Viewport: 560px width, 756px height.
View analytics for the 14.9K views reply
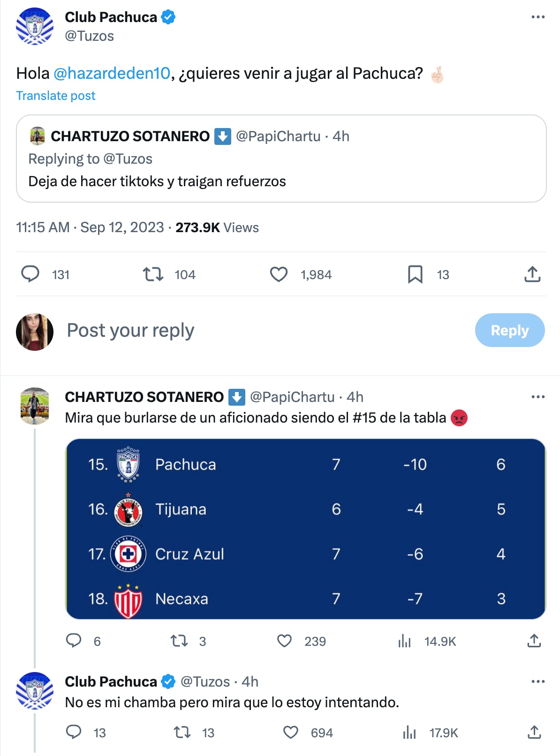tap(404, 641)
